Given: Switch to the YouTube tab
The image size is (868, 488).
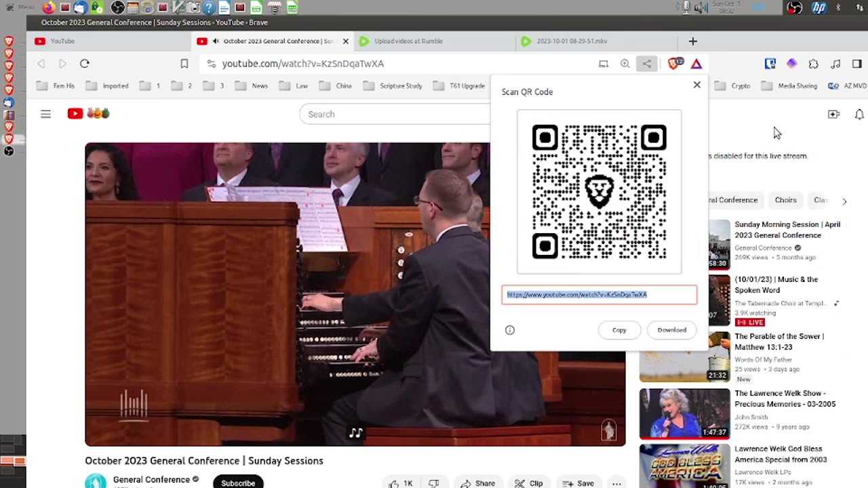Looking at the screenshot, I should click(108, 41).
